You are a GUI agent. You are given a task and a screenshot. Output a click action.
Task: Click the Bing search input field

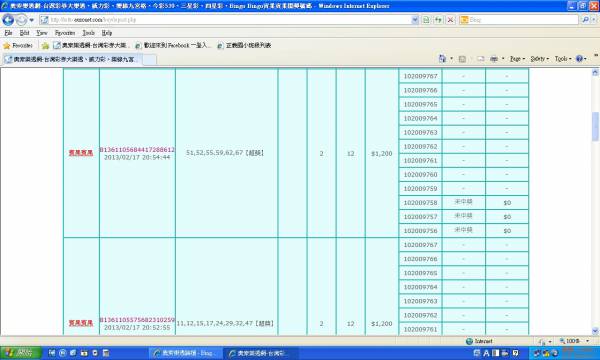click(x=523, y=20)
